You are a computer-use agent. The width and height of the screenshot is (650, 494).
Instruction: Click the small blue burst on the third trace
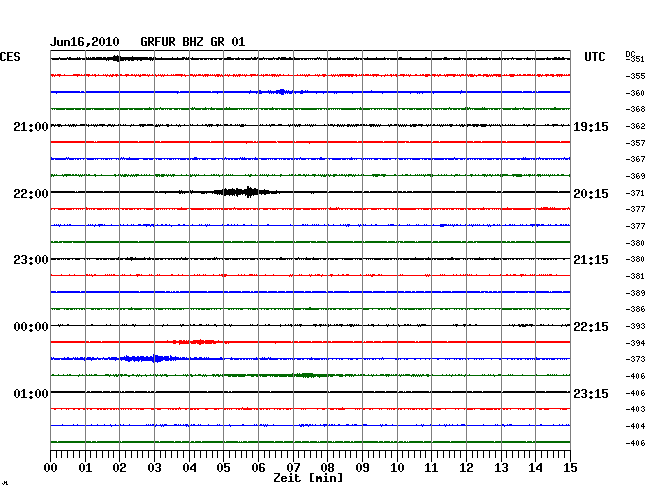point(282,92)
